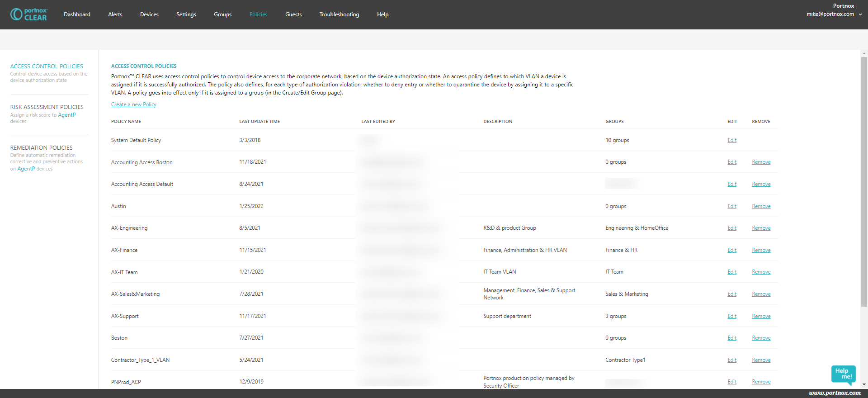Click the Contractor Type1 group cell
Screen dimensions: 868x398
coord(625,360)
